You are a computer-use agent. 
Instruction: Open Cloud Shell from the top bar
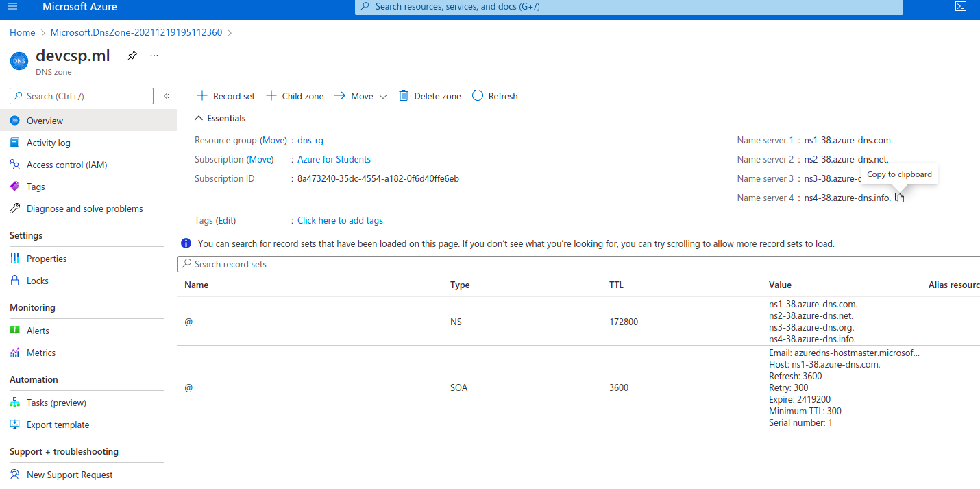961,7
